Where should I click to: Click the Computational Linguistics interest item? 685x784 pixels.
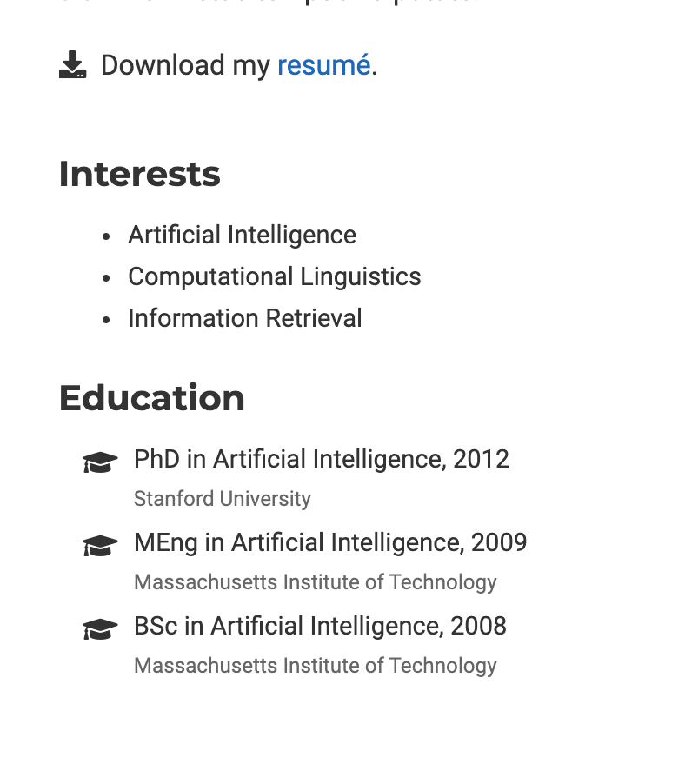click(275, 276)
